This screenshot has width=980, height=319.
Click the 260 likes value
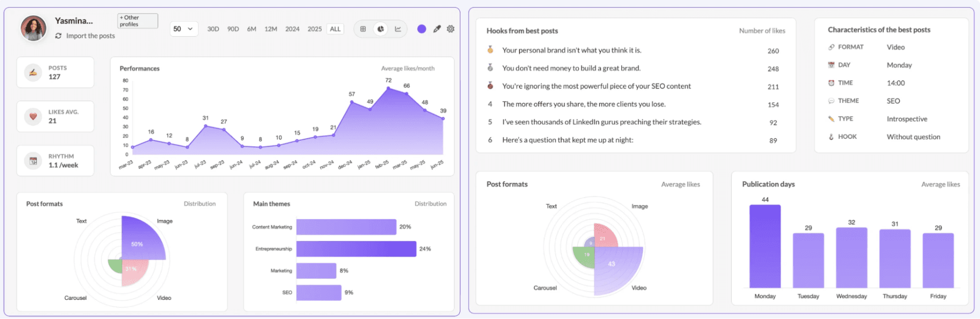click(x=773, y=51)
